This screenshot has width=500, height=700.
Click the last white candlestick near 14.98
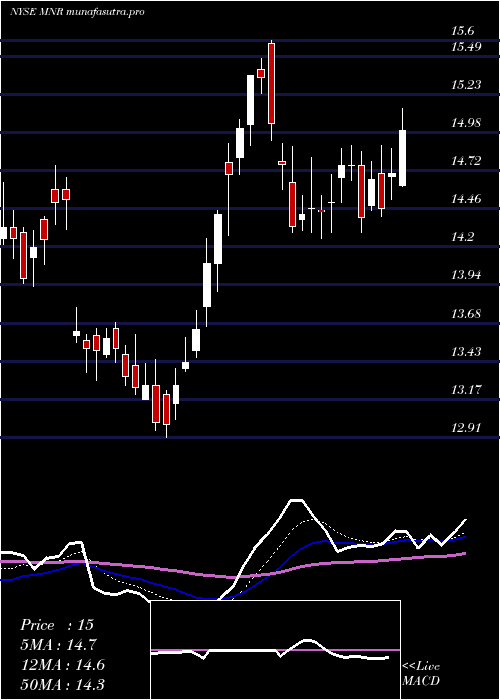403,158
